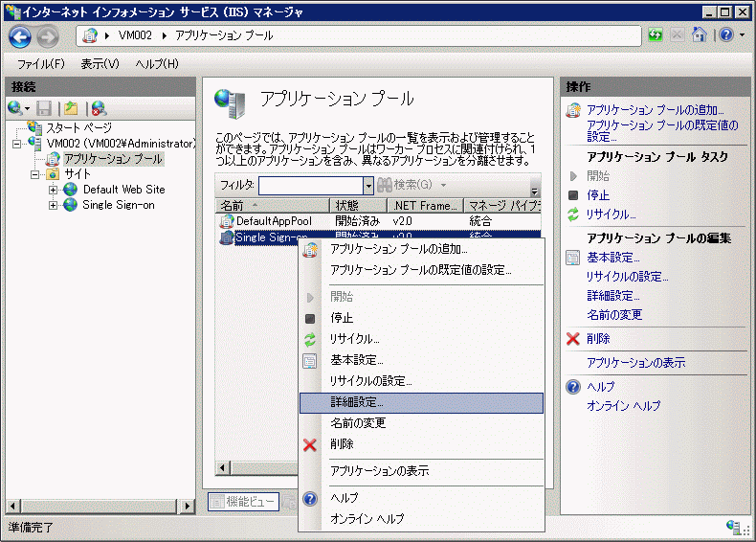Screen dimensions: 756x542
Task: Click connections pane scroll right arrow
Action: point(188,507)
